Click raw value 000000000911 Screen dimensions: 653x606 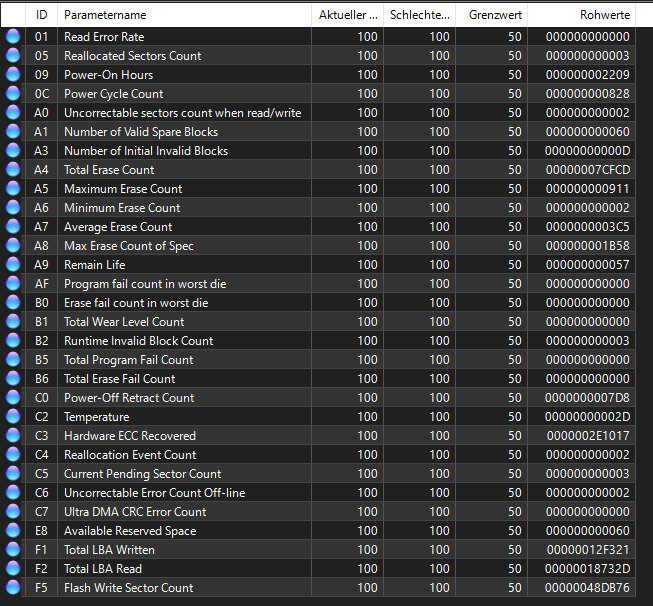588,189
